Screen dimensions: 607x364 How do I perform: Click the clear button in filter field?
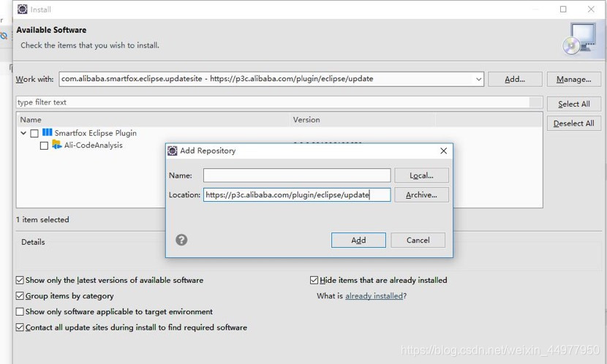pyautogui.click(x=535, y=102)
